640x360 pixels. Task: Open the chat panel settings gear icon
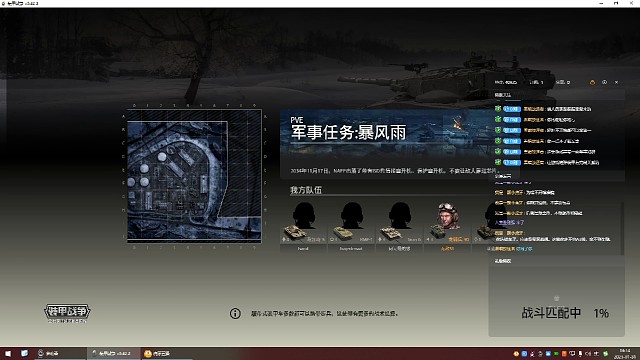(604, 82)
